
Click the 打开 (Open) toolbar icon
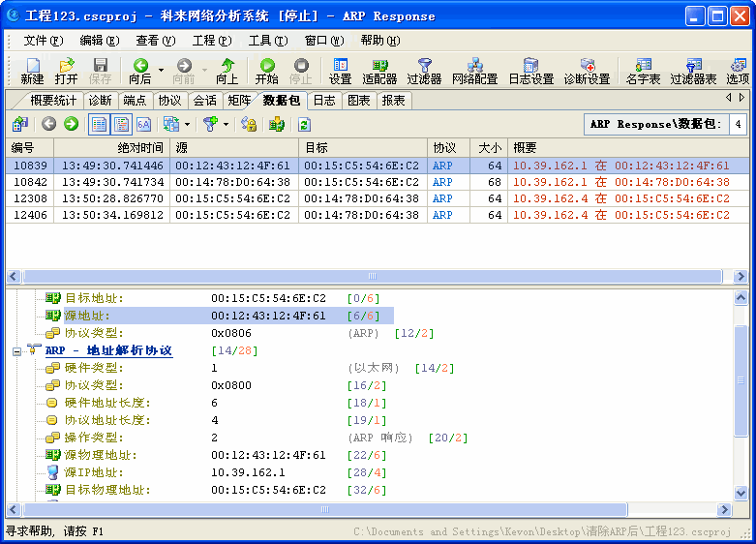[x=66, y=71]
